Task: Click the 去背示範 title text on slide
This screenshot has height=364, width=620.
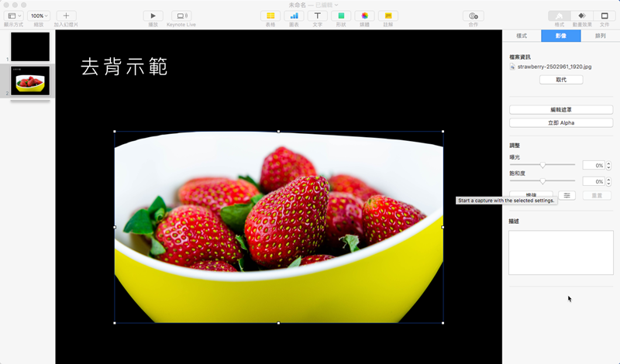Action: click(x=124, y=67)
